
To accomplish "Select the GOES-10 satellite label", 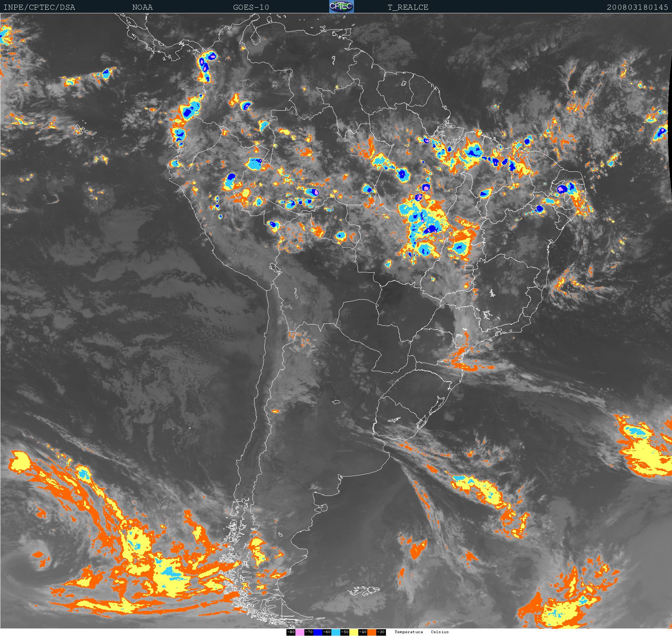I will point(251,7).
